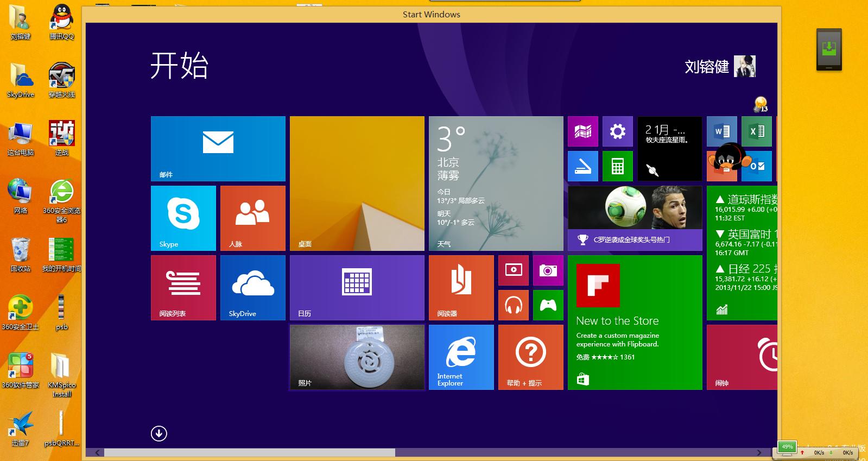This screenshot has height=461, width=868.
Task: Open the Music headphones tile
Action: tap(513, 305)
